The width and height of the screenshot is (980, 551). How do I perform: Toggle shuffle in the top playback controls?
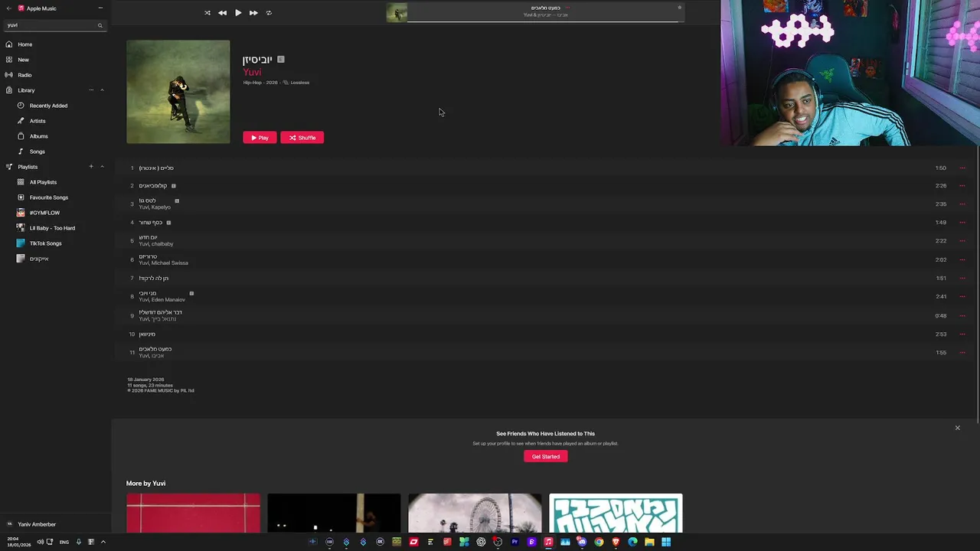[x=207, y=12]
